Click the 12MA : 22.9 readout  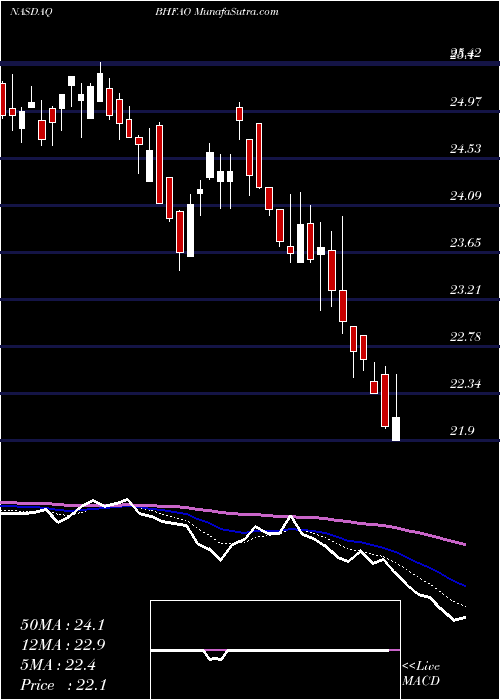pyautogui.click(x=62, y=645)
